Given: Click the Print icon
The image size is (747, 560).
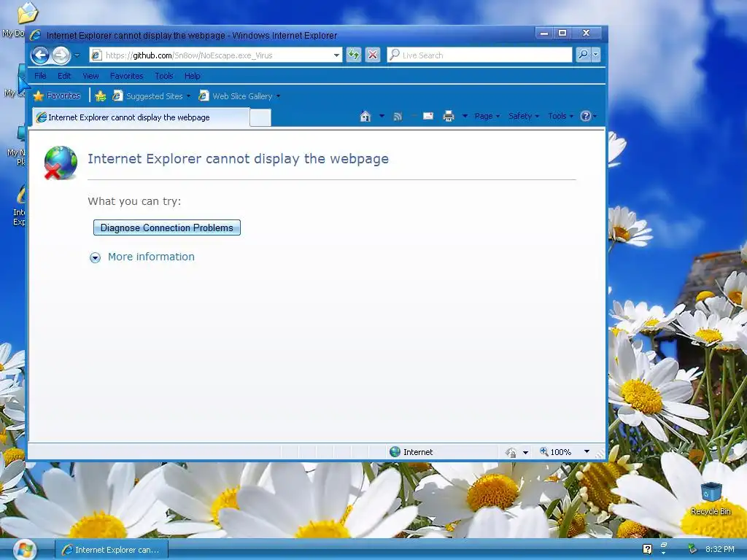Looking at the screenshot, I should [449, 116].
